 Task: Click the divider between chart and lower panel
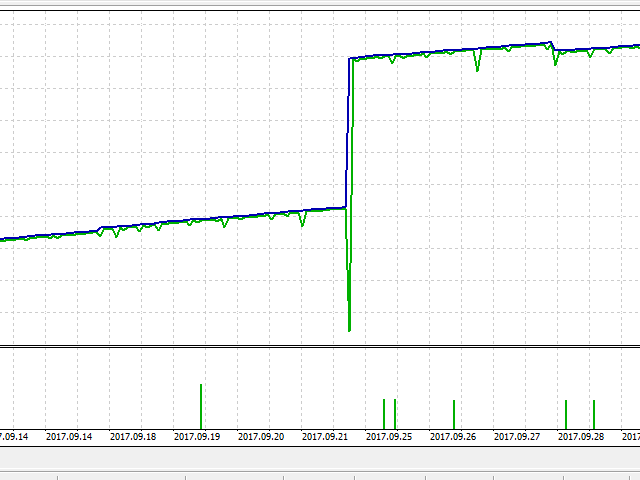[320, 347]
